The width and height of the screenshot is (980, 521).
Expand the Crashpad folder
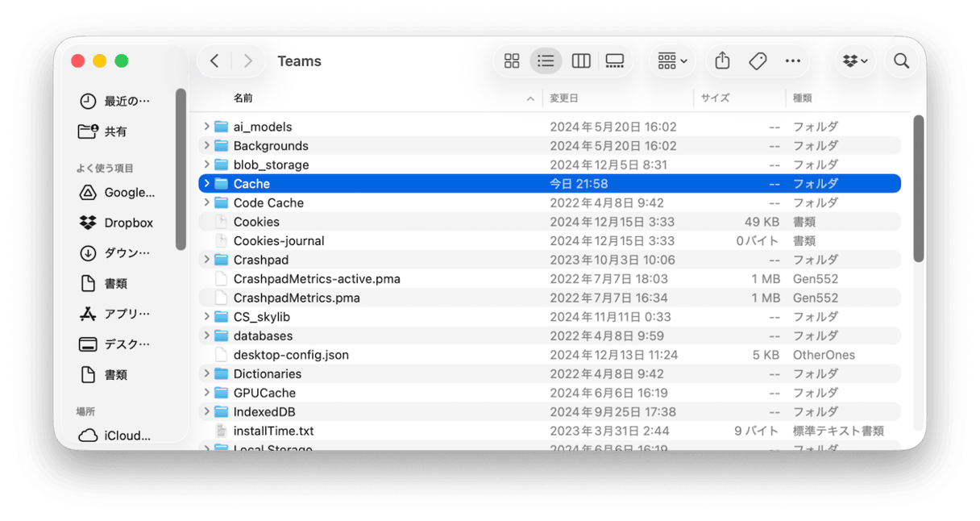207,260
